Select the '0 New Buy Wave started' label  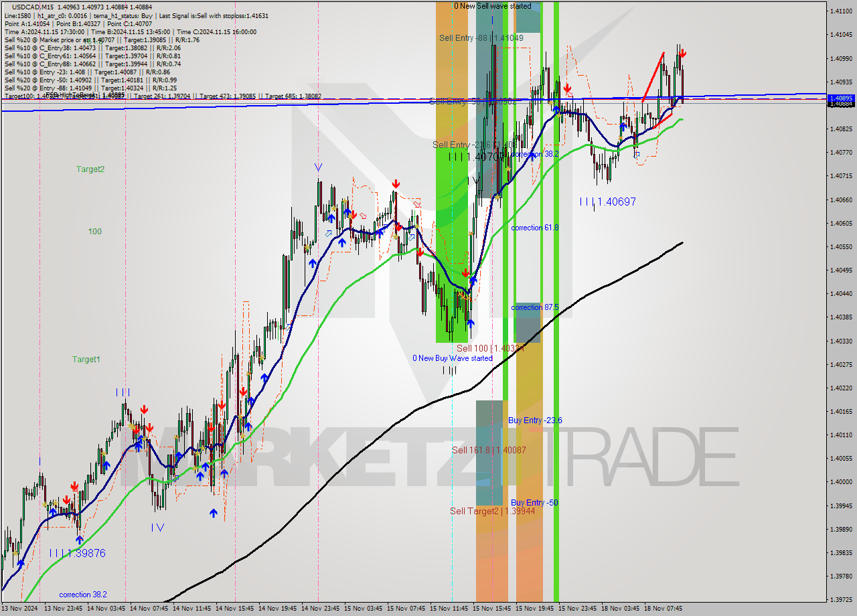coord(453,358)
